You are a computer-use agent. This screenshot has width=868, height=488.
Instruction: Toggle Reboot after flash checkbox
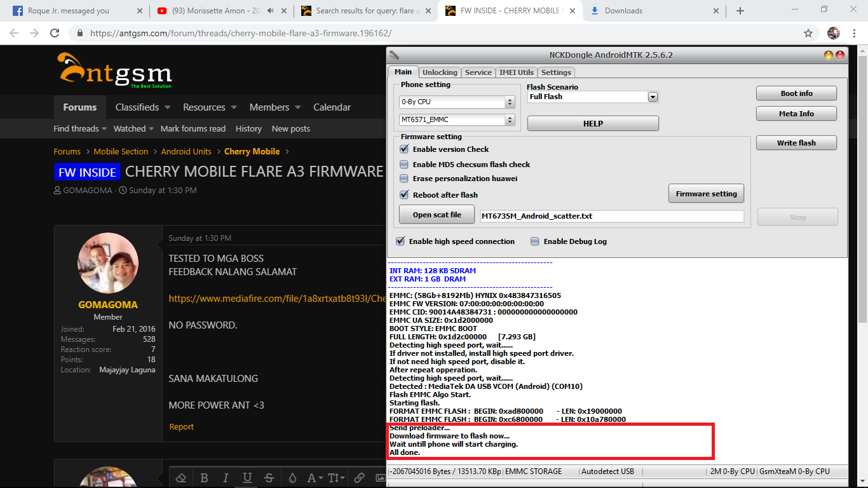[x=404, y=195]
